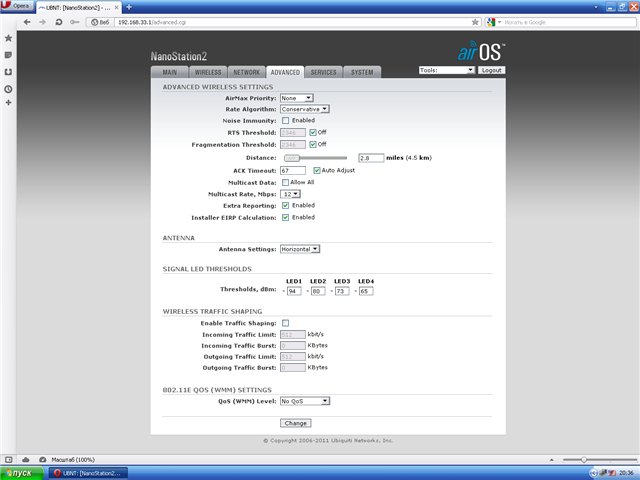
Task: Click the browser Back arrow
Action: [27, 22]
